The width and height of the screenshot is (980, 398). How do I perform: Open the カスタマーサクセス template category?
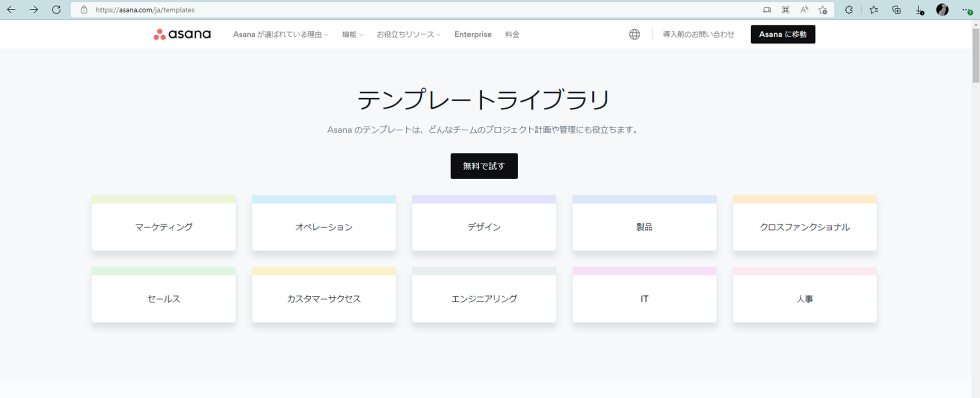coord(324,294)
